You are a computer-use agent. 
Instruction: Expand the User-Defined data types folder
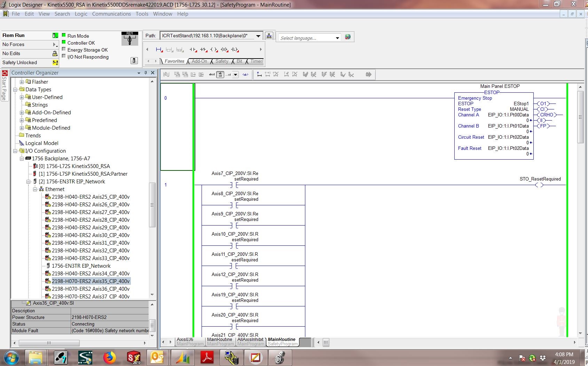[x=22, y=97]
